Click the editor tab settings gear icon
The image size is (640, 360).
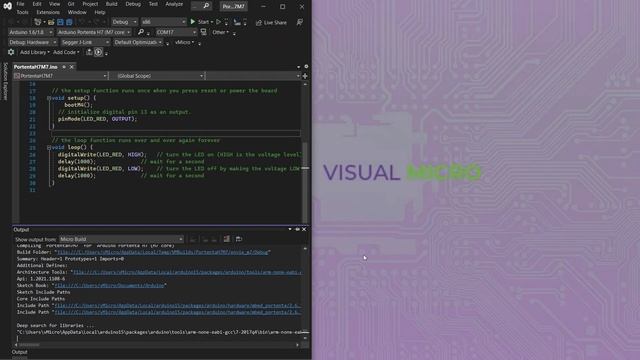coord(306,67)
